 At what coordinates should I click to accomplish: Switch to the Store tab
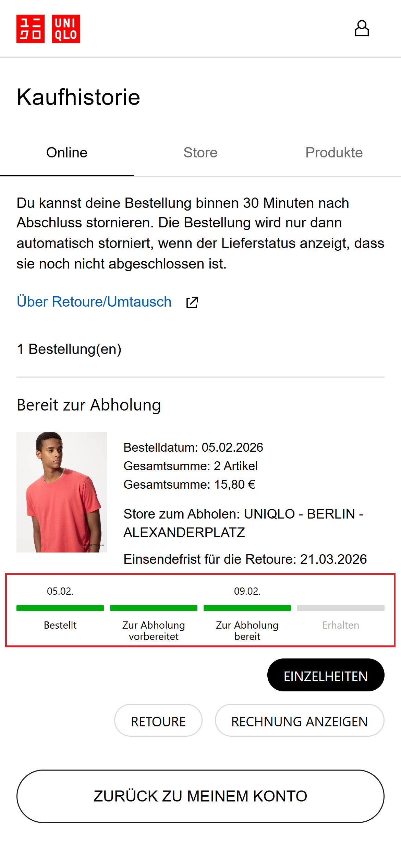(x=200, y=153)
